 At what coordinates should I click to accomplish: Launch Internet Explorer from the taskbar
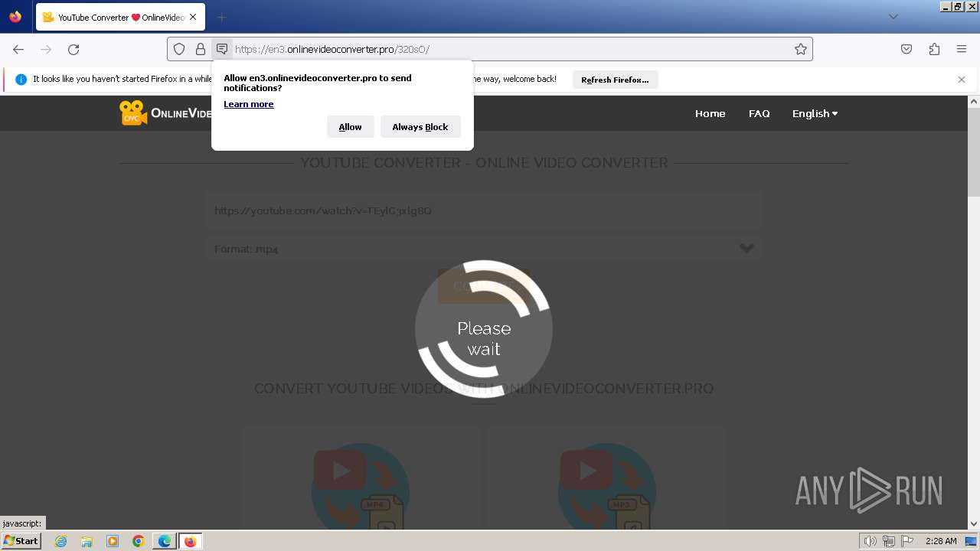60,541
